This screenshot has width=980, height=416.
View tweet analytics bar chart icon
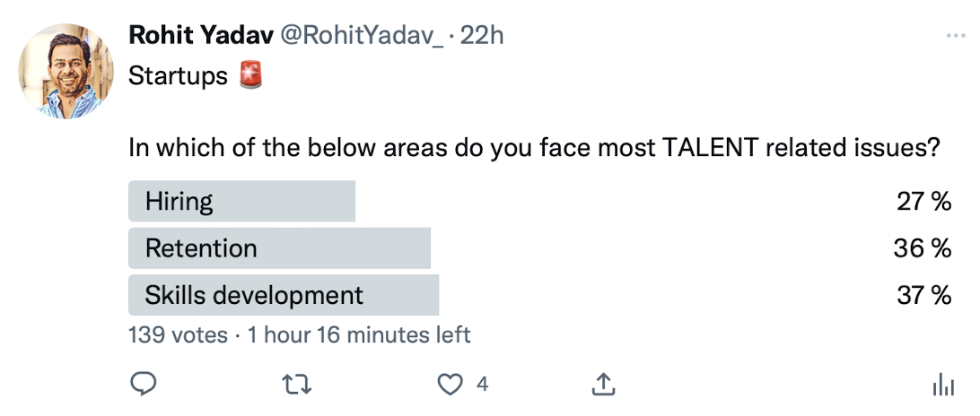[943, 386]
